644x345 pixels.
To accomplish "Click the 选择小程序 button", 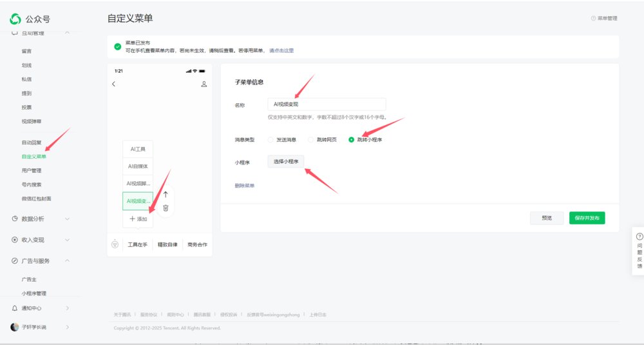I will (x=286, y=161).
